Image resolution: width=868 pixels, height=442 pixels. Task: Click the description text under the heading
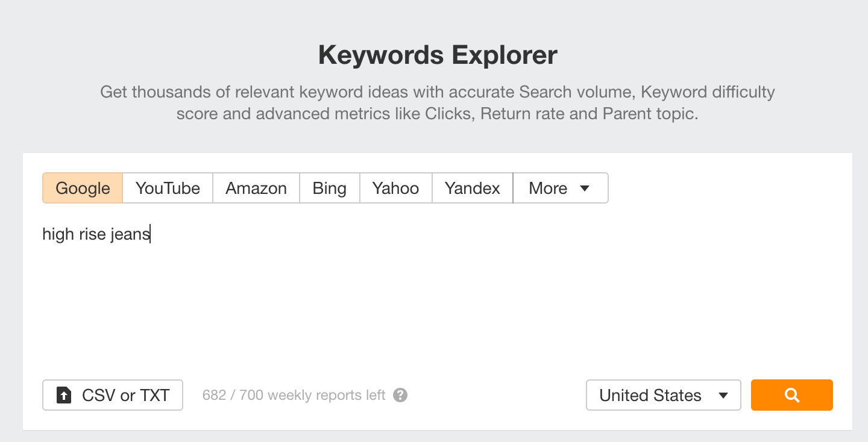click(438, 103)
